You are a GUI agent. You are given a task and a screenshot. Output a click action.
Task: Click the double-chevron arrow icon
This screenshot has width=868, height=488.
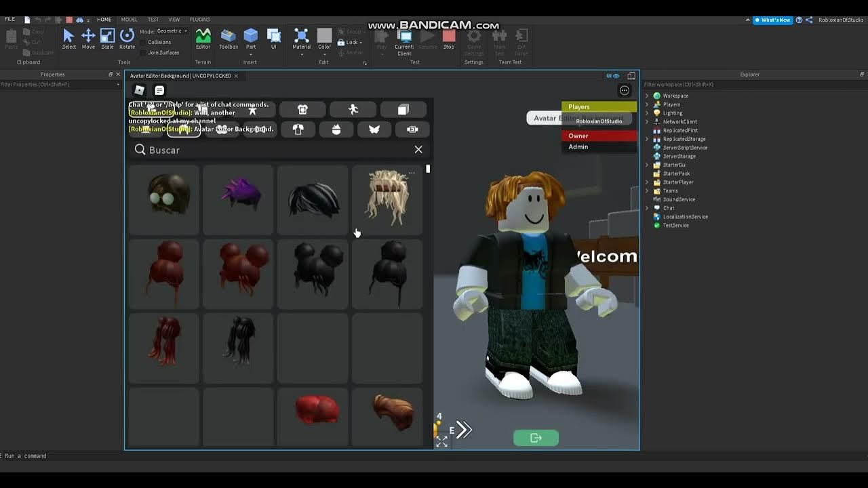pos(464,429)
